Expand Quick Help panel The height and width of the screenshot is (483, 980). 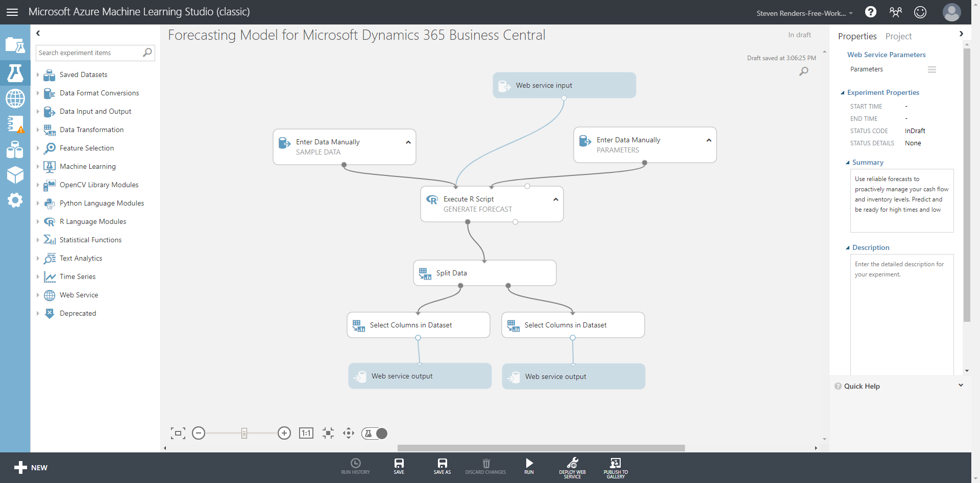click(961, 386)
